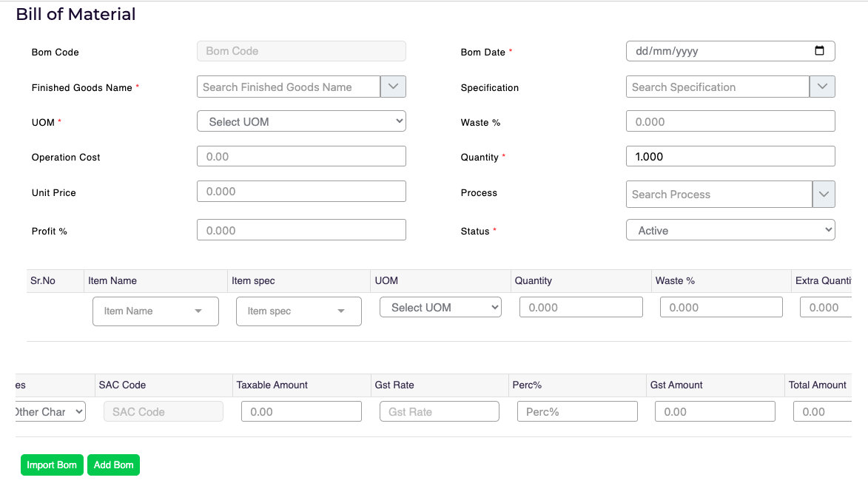The width and height of the screenshot is (868, 486).
Task: Focus the Operation Cost input field
Action: [301, 156]
